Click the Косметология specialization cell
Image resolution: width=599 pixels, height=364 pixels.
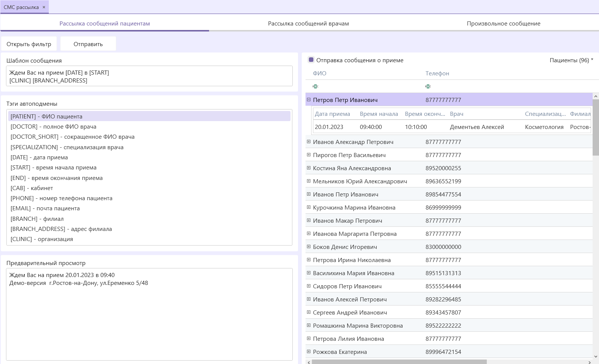pyautogui.click(x=544, y=127)
